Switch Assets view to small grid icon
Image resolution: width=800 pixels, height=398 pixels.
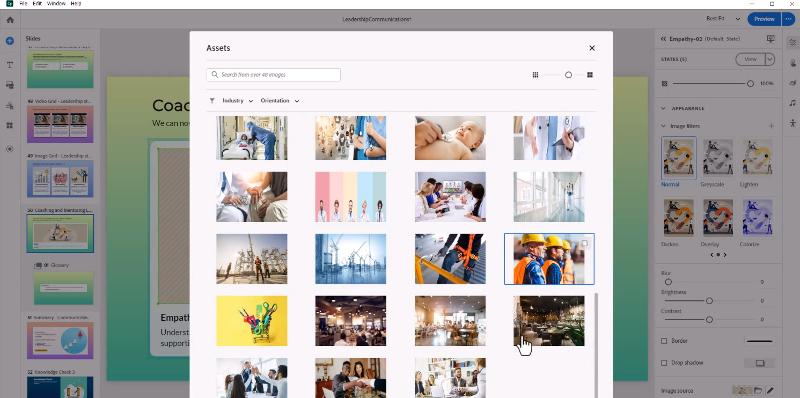click(x=535, y=75)
